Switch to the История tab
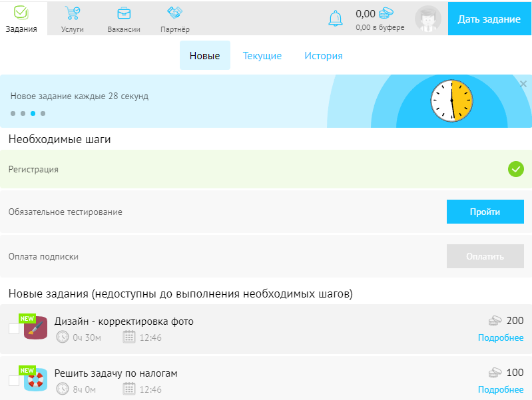Image resolution: width=532 pixels, height=400 pixels. 324,56
